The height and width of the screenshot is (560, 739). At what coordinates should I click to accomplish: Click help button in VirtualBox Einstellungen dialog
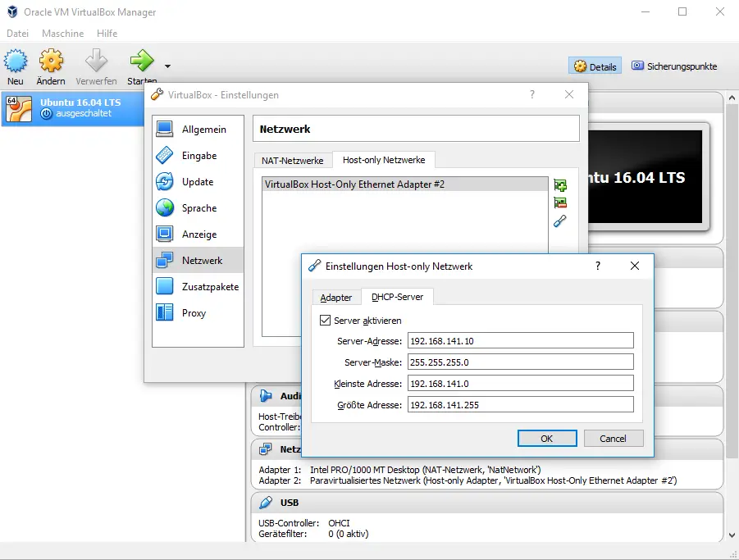coord(532,94)
